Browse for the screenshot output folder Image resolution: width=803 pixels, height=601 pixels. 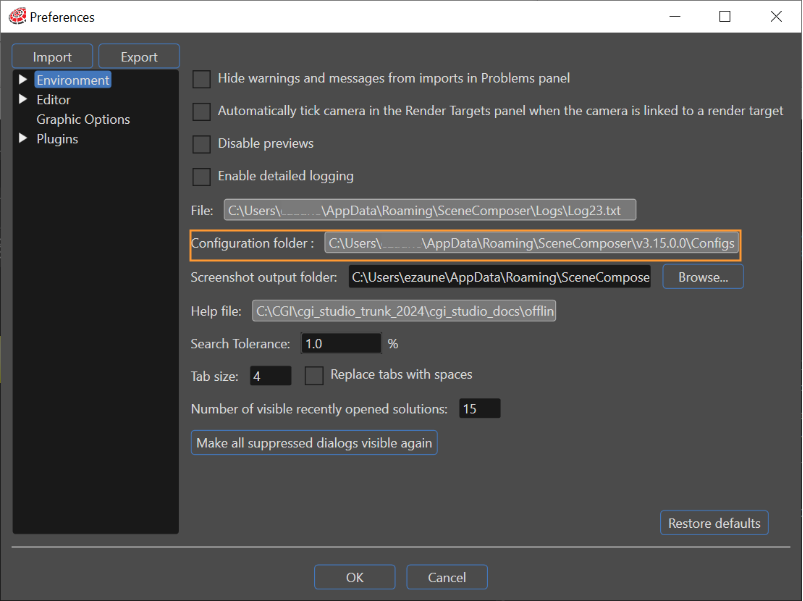tap(703, 277)
